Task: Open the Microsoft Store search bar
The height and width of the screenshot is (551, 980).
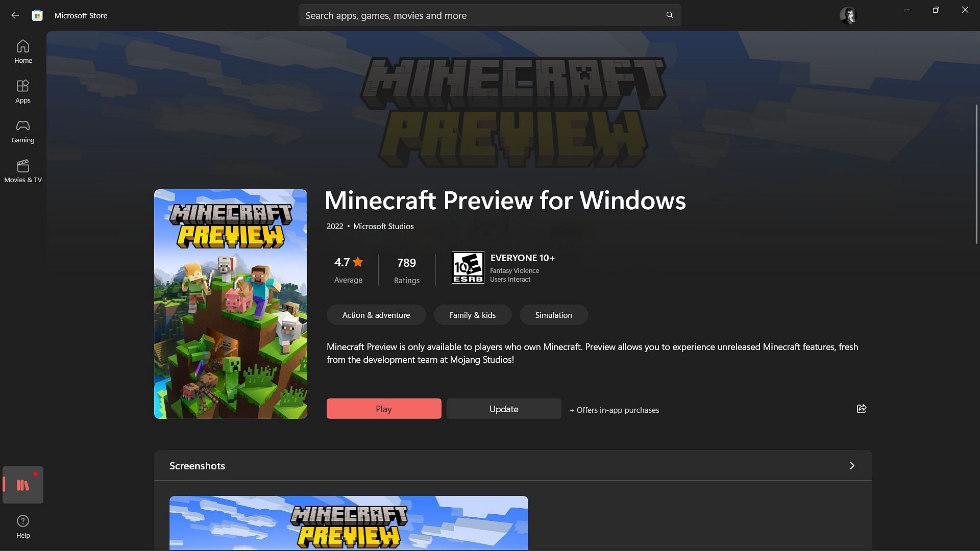Action: [x=489, y=15]
